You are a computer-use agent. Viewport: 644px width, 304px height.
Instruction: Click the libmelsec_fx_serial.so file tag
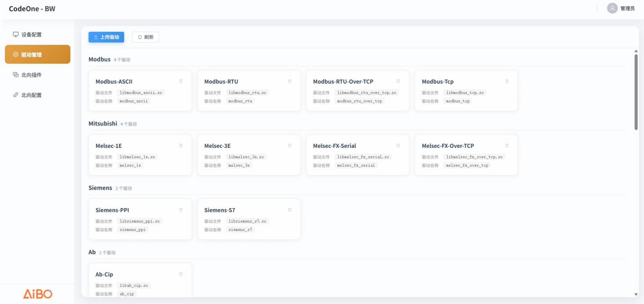coord(363,157)
